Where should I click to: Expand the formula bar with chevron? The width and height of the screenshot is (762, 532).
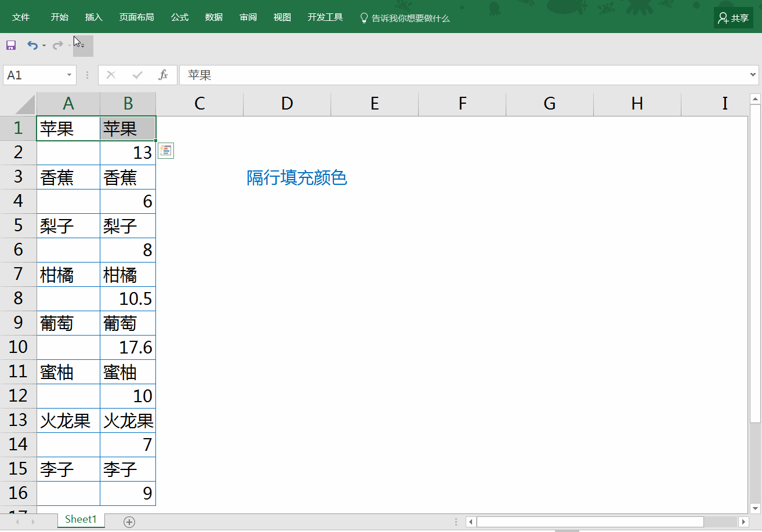[753, 75]
